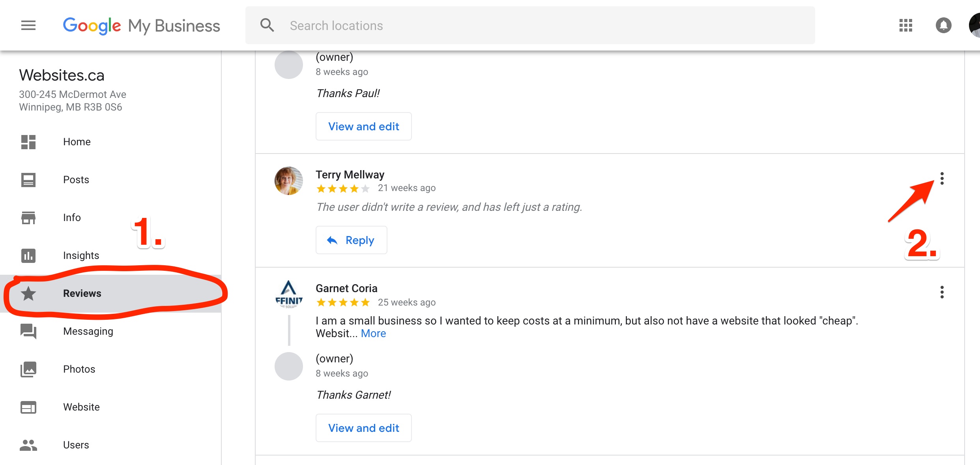Open the notifications bell
980x465 pixels.
943,25
